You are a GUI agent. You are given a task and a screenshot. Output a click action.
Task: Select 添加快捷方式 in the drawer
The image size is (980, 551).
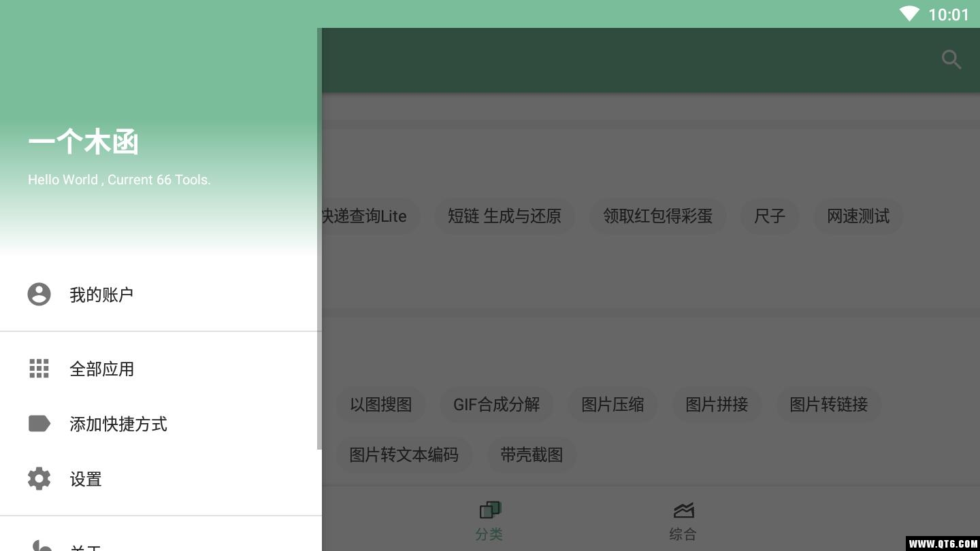point(161,424)
